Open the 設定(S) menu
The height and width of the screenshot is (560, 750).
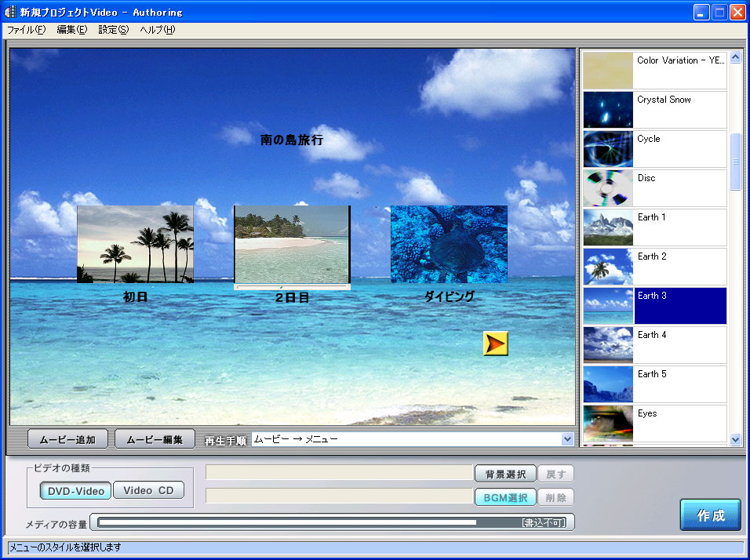pyautogui.click(x=113, y=30)
